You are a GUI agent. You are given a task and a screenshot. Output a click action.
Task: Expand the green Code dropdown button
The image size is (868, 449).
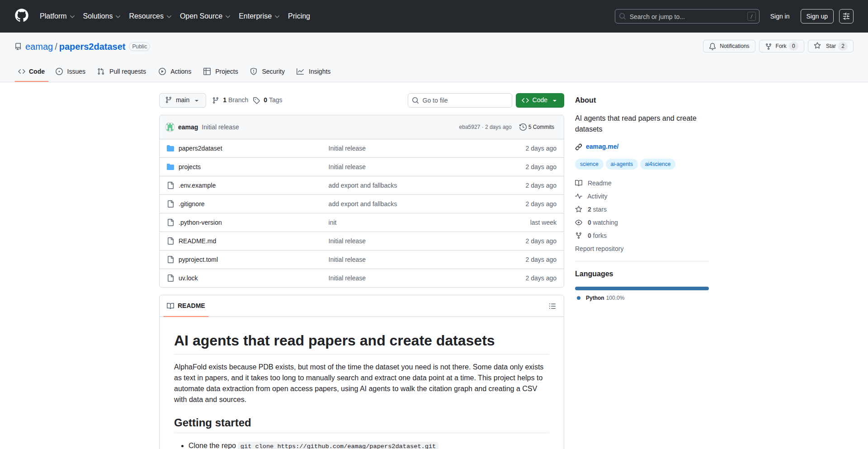click(x=539, y=100)
